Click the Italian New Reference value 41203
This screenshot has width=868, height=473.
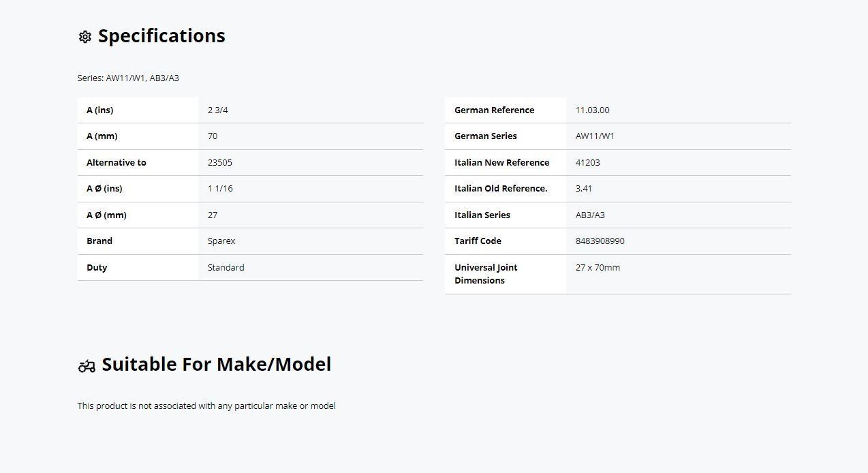(587, 162)
